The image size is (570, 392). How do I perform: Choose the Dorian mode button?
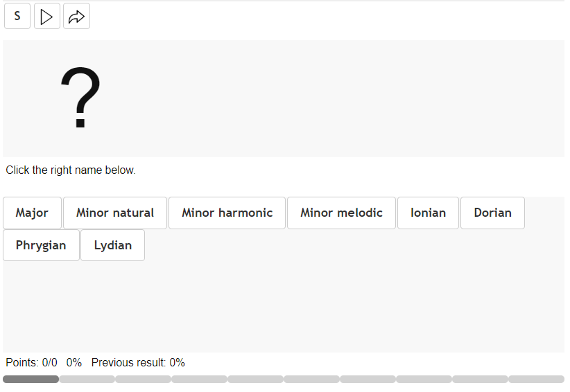tap(492, 213)
